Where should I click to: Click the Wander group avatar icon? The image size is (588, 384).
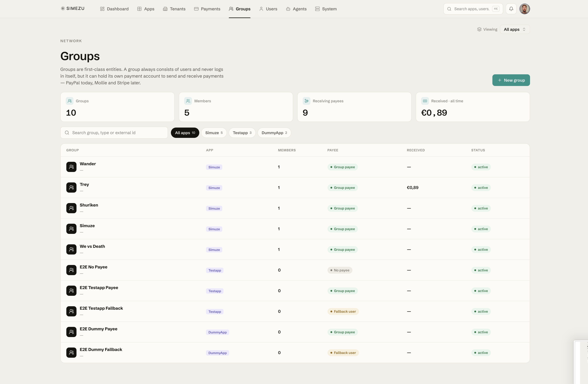point(71,167)
